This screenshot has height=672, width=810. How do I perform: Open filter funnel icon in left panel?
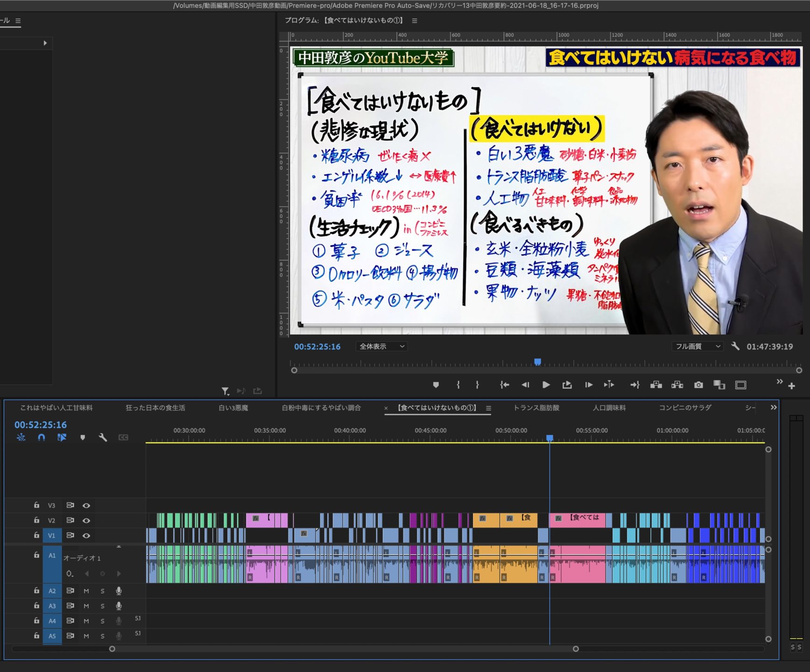[x=225, y=391]
